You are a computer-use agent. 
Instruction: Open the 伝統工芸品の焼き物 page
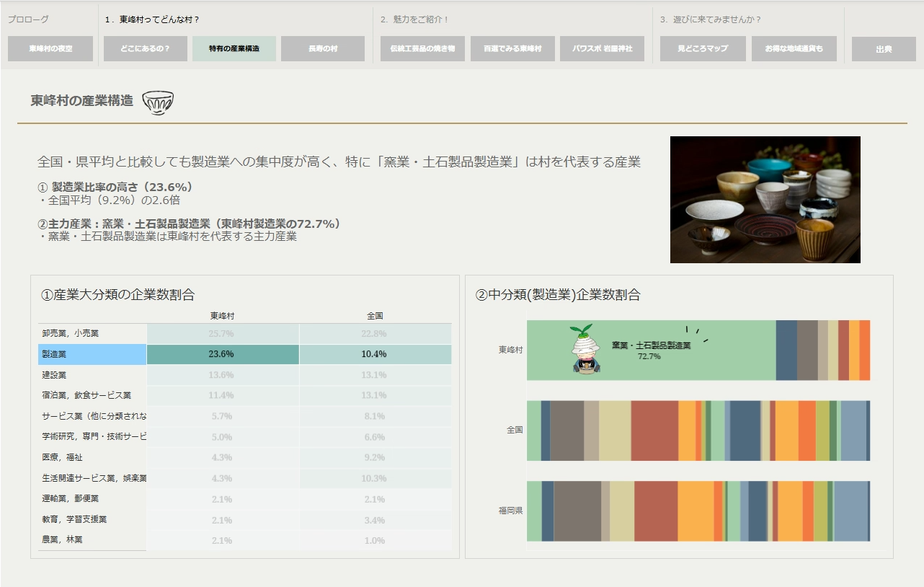422,49
